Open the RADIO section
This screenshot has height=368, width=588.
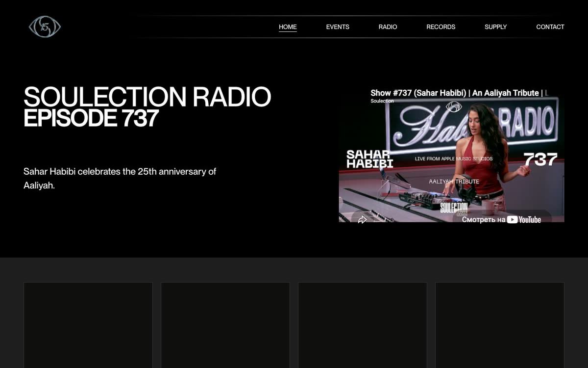(x=388, y=27)
